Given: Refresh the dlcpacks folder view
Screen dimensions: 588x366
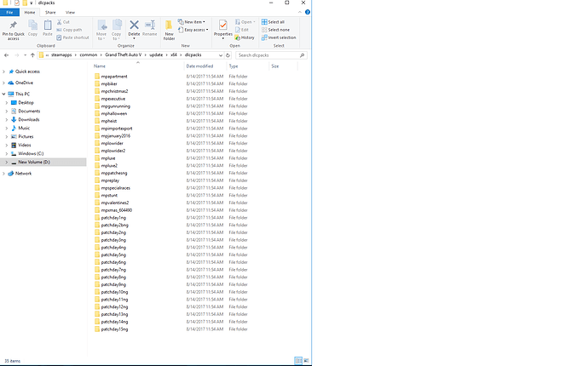Looking at the screenshot, I should 228,55.
